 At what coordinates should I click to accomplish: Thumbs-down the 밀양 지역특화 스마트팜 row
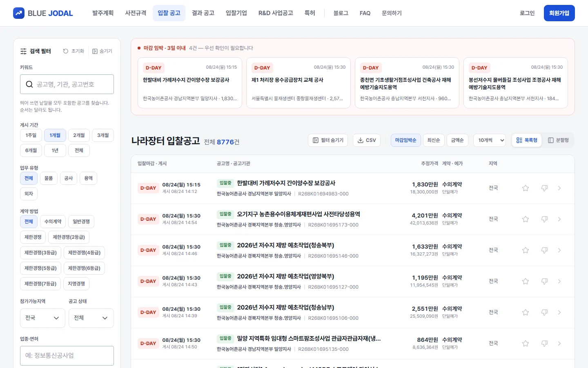click(x=544, y=343)
